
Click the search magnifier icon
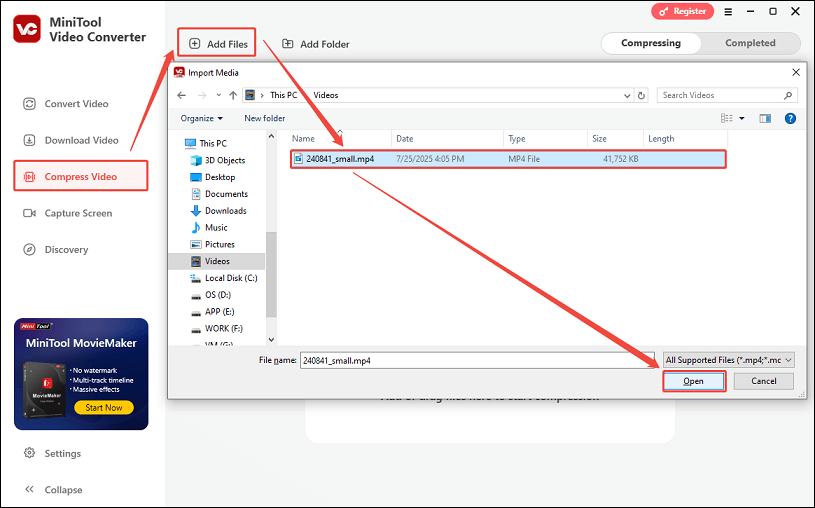click(x=787, y=95)
